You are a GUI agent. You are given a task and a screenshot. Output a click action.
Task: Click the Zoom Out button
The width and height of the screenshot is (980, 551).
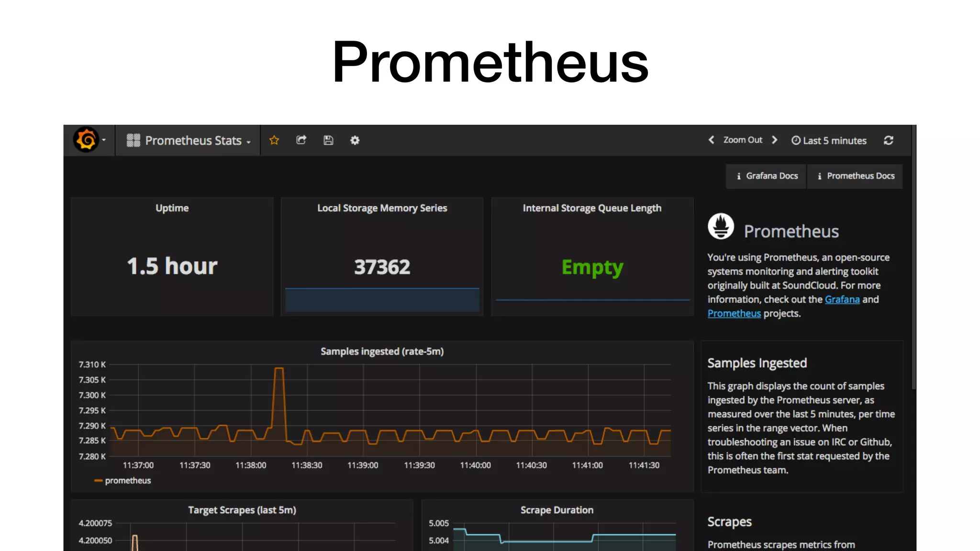743,140
